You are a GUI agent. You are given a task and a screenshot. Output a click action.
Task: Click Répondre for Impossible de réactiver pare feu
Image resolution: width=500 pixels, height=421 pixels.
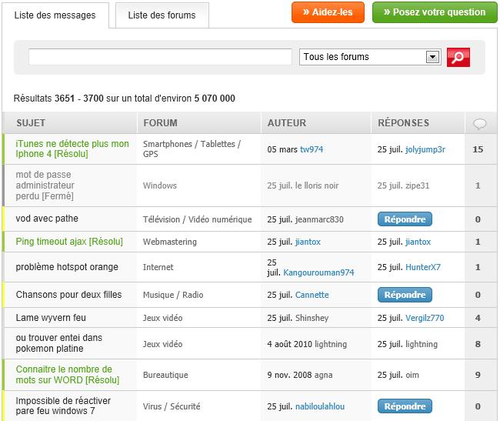[405, 406]
